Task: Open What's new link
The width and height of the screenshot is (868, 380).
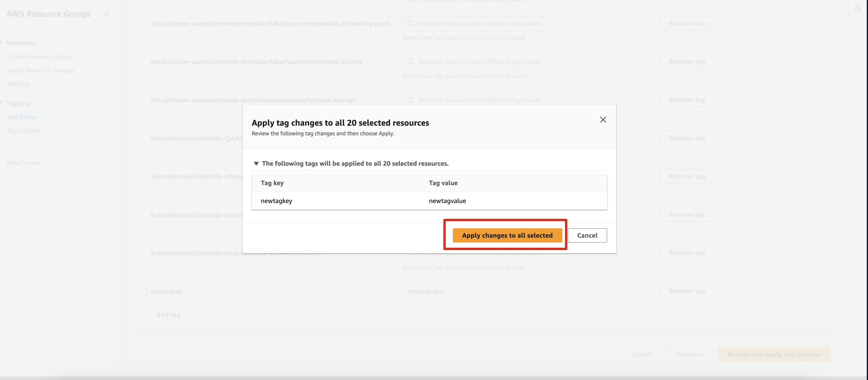Action: (x=23, y=163)
